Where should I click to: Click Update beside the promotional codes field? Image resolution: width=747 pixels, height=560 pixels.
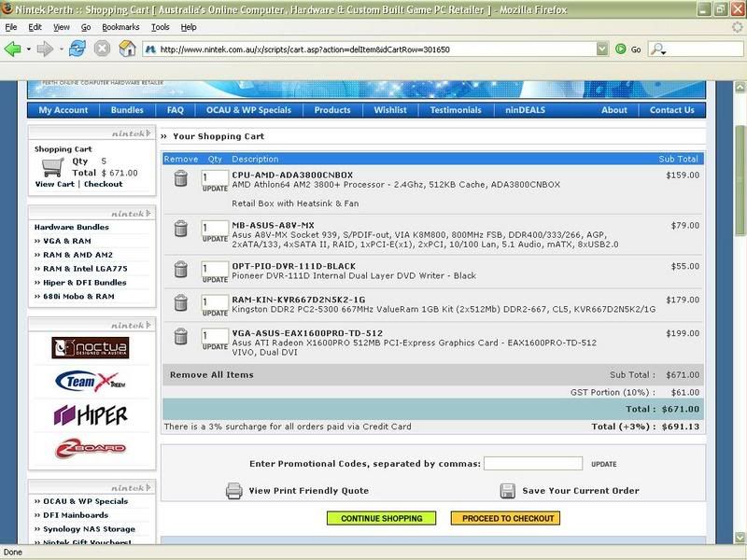tap(604, 464)
